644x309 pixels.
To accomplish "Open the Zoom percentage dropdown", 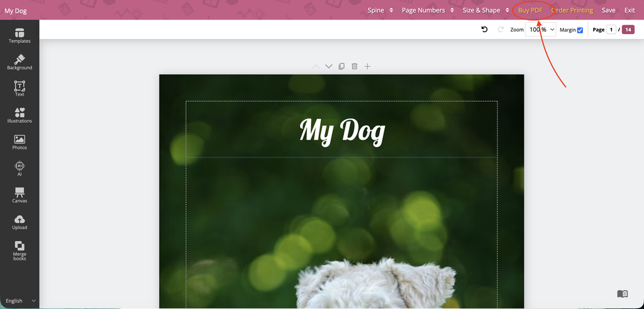I will tap(540, 30).
